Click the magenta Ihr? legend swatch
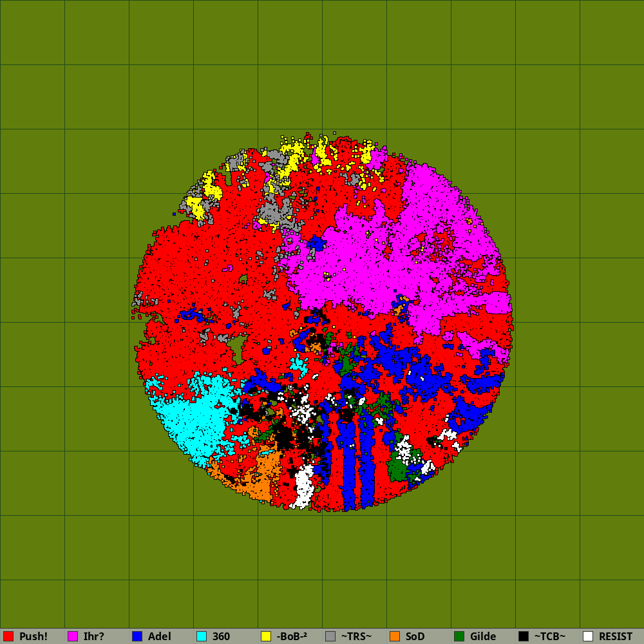The image size is (644, 644). coord(73,636)
